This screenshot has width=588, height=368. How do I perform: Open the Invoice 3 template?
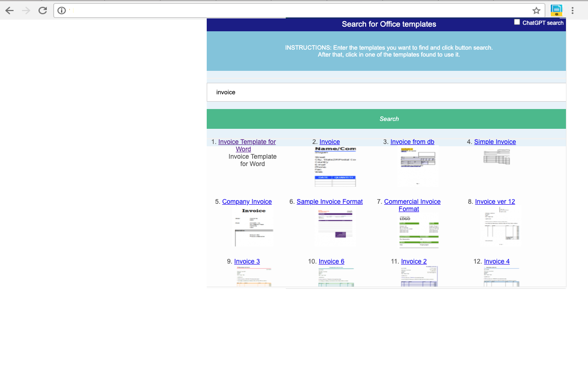(247, 261)
